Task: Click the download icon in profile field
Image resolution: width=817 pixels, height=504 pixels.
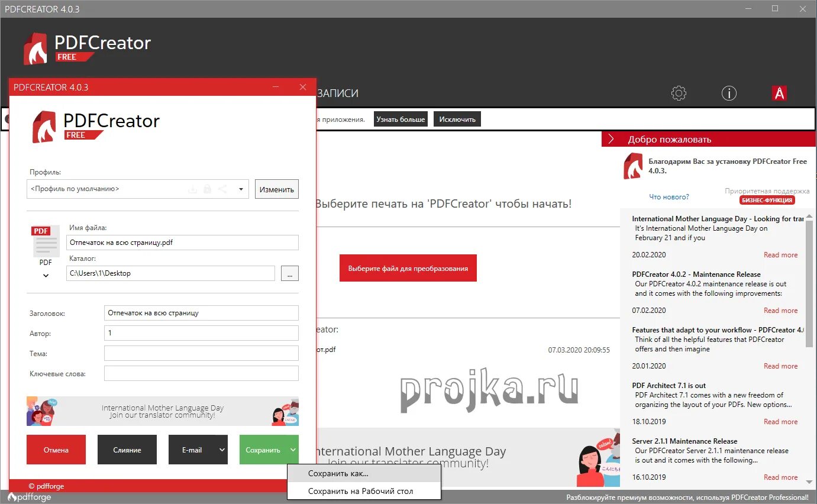Action: point(192,189)
